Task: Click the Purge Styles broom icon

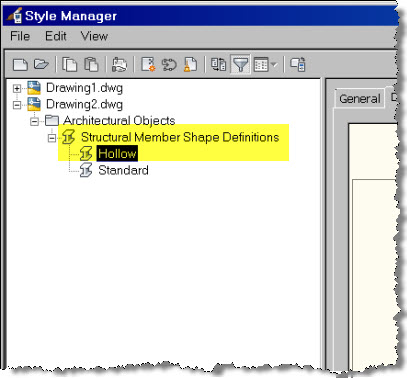Action: [x=190, y=64]
